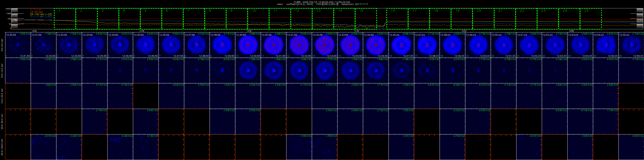The height and width of the screenshot is (160, 644).
Task: Click the 12:30:56 start-time label
Action: point(11,35)
